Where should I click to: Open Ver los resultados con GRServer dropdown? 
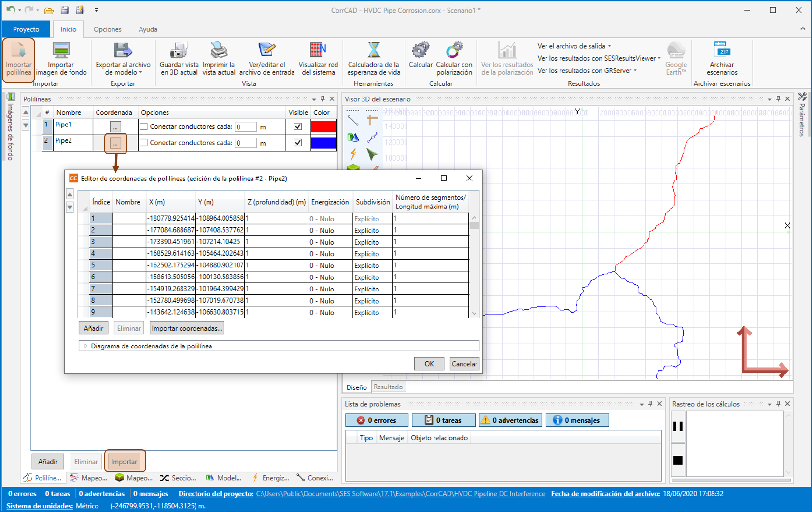pyautogui.click(x=587, y=71)
